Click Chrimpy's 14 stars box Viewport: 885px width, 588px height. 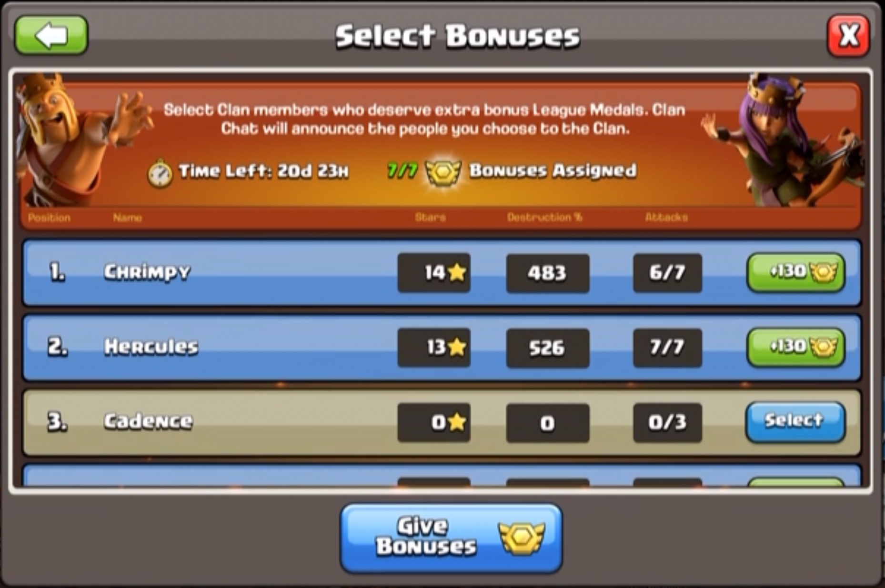434,273
